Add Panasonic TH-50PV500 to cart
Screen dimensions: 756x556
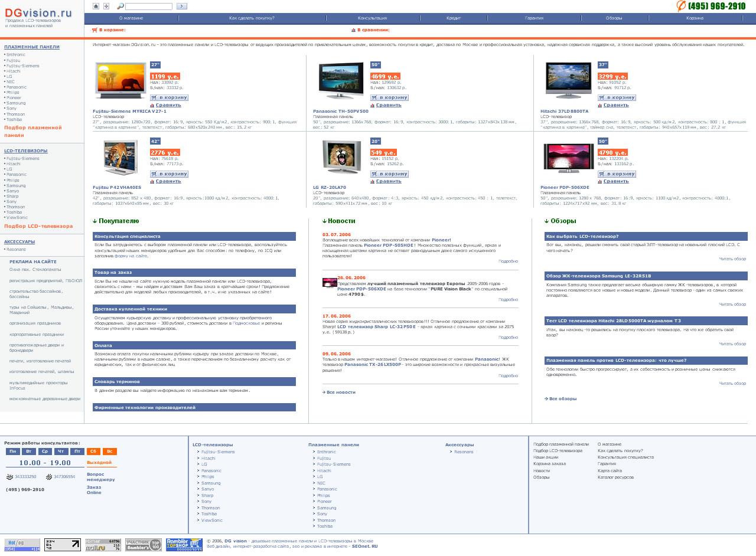[389, 98]
